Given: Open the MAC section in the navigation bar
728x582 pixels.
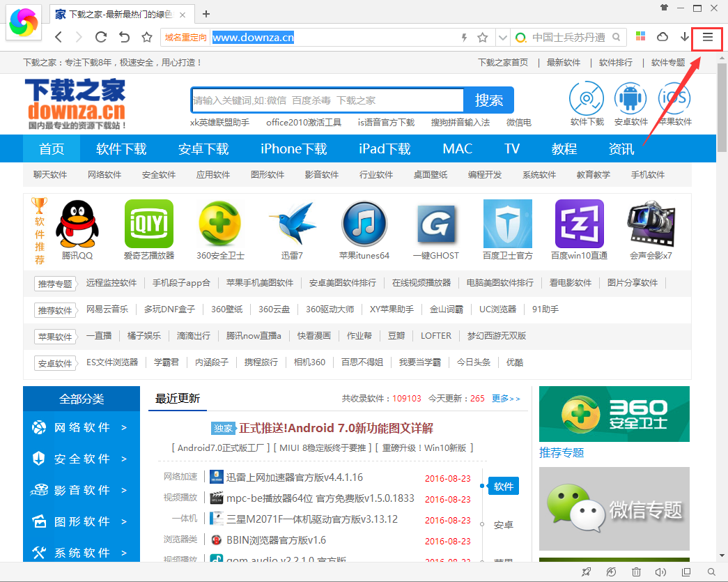Looking at the screenshot, I should 457,148.
